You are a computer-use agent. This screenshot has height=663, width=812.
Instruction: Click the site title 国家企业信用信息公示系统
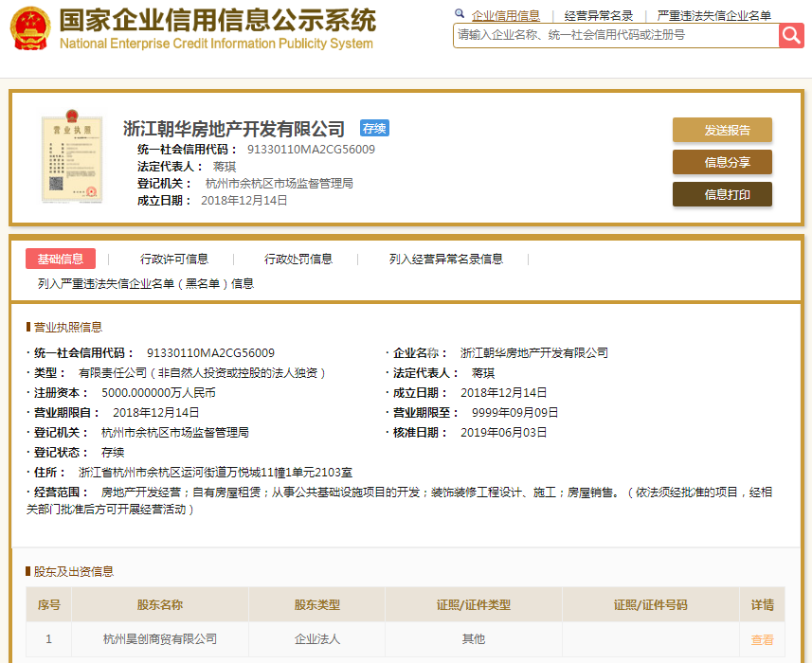(218, 20)
